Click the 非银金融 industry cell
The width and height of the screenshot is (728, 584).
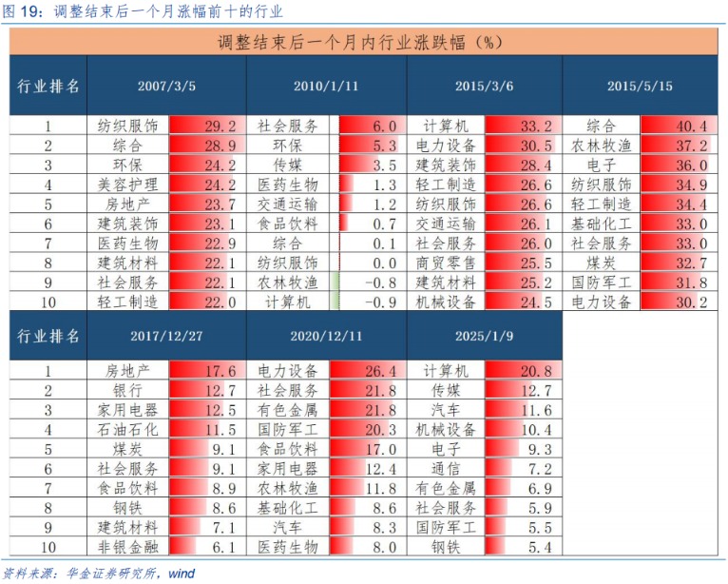[128, 547]
